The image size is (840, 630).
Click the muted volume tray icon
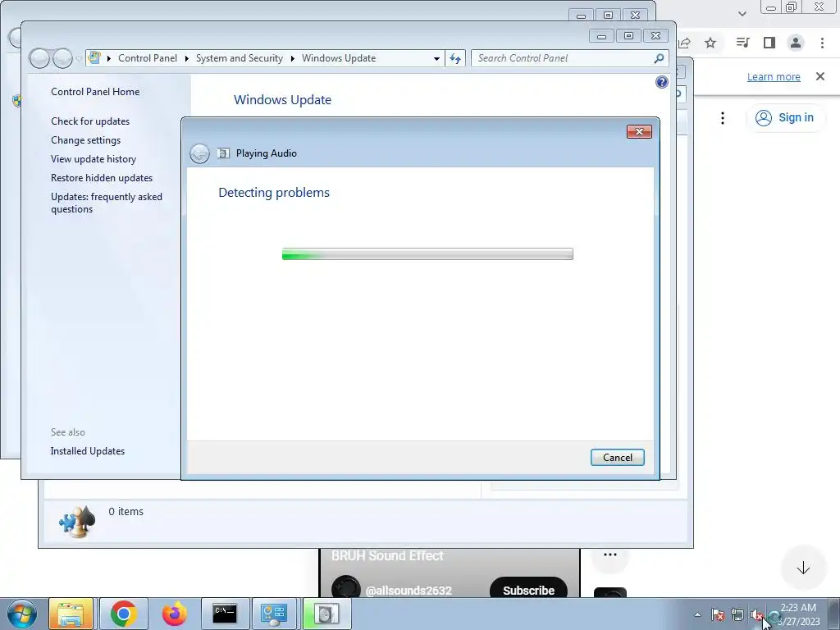[x=756, y=615]
